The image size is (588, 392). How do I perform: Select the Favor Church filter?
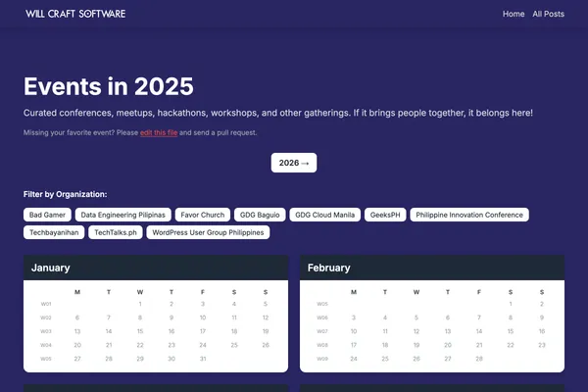click(204, 215)
